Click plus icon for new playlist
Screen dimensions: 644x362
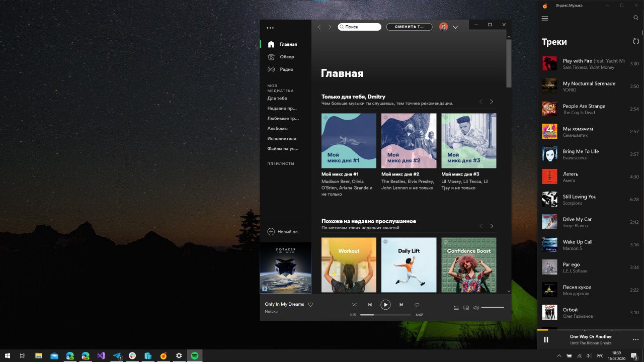pos(271,232)
